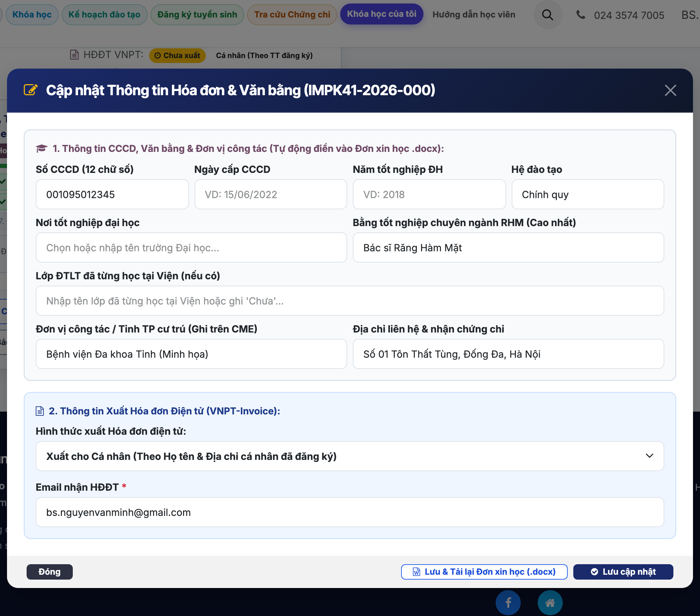Screen dimensions: 700x616
Task: Click the graduation cap icon in section 1
Action: tap(42, 148)
